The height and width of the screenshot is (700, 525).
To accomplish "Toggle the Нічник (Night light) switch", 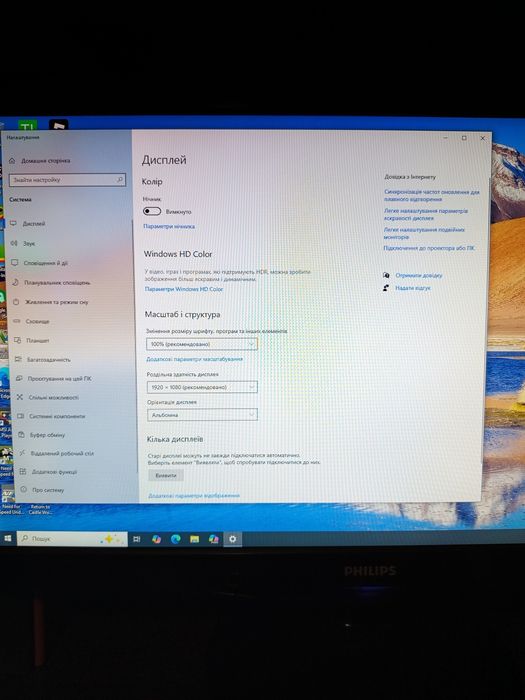I will 152,211.
